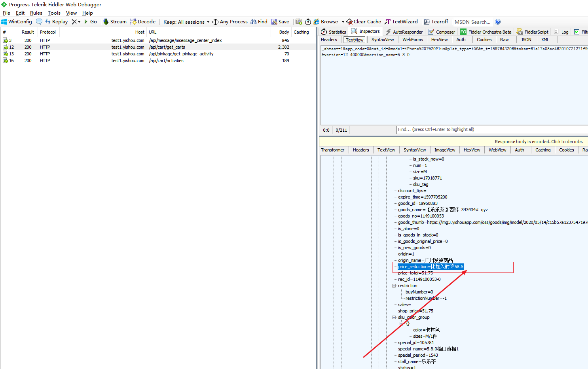
Task: Sort sessions by Protocol column header
Action: (48, 32)
